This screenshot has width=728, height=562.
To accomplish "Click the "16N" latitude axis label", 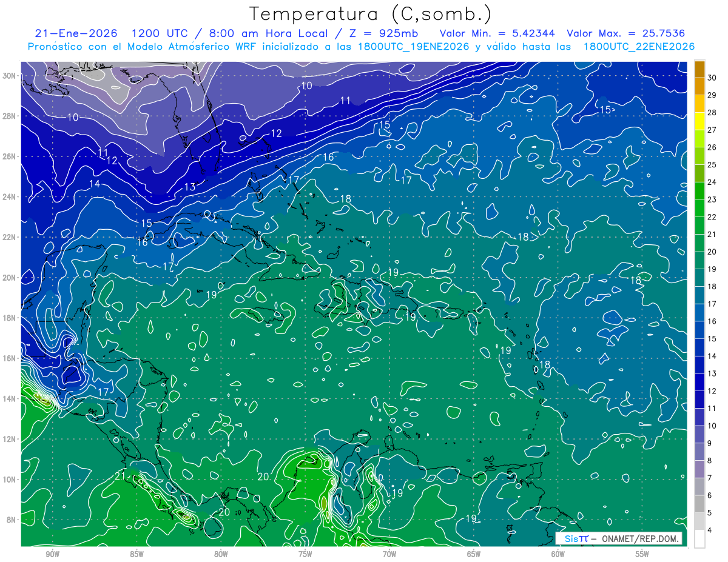I will pos(10,358).
